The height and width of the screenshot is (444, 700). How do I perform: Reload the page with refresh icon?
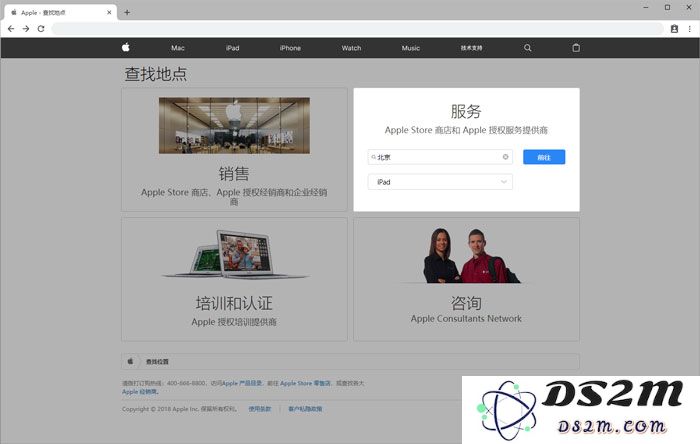pyautogui.click(x=41, y=29)
